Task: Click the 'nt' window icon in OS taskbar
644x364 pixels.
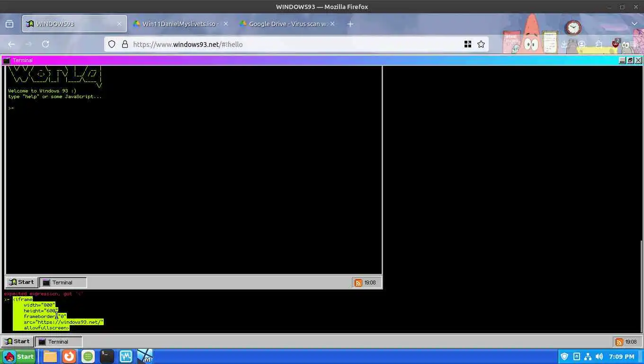Action: click(x=145, y=356)
